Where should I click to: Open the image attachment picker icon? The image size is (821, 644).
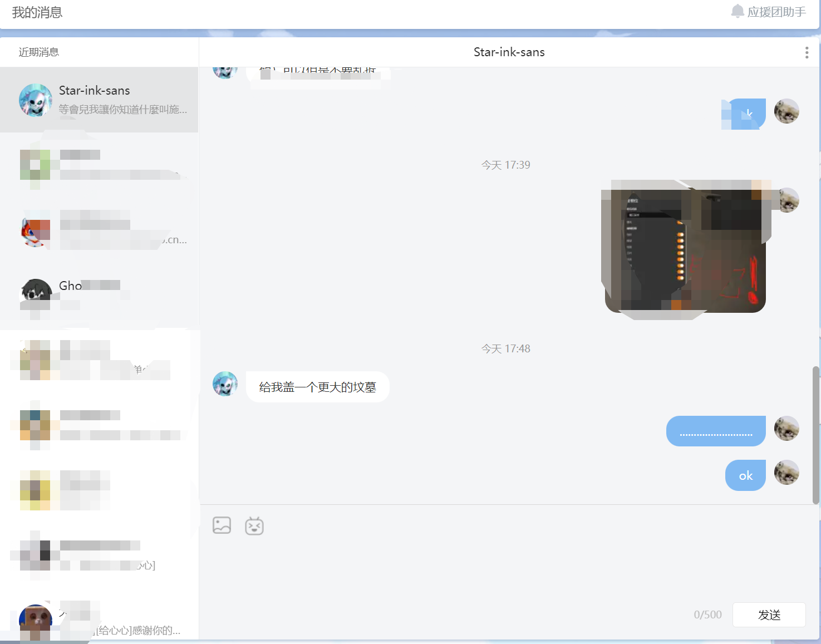pyautogui.click(x=222, y=525)
